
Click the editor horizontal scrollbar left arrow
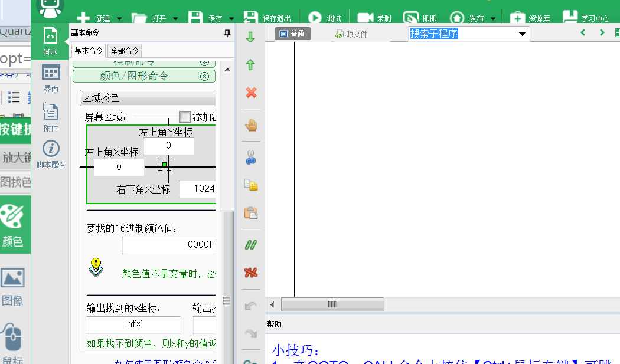(272, 304)
